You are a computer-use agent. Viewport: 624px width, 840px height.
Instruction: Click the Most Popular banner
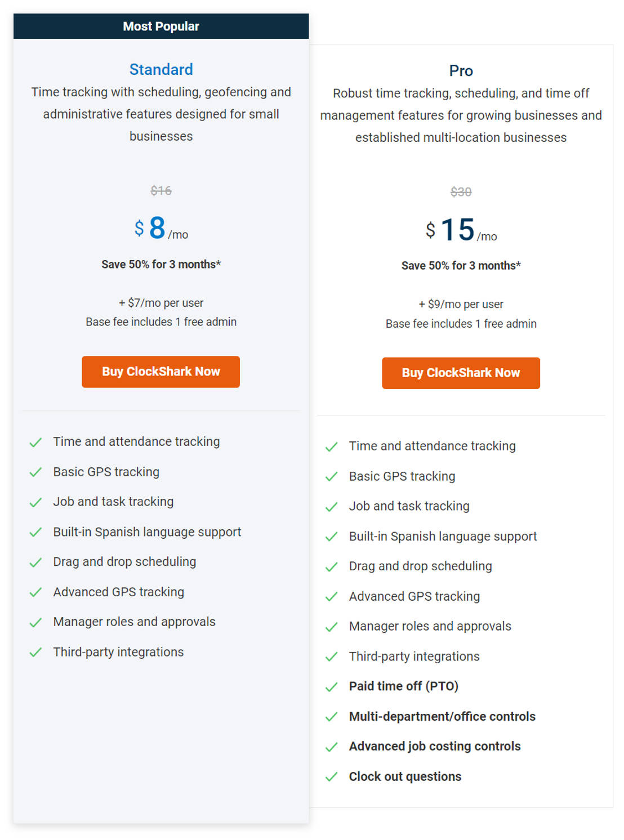[x=161, y=26]
